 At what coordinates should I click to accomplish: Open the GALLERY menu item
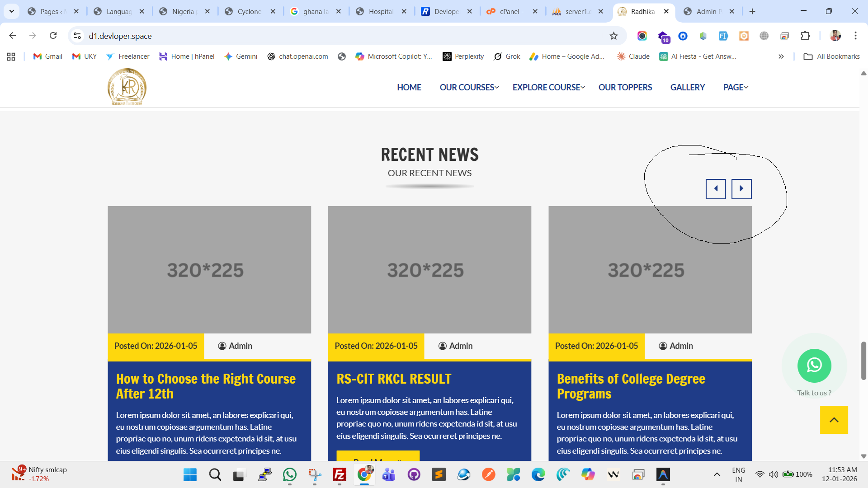pyautogui.click(x=687, y=87)
